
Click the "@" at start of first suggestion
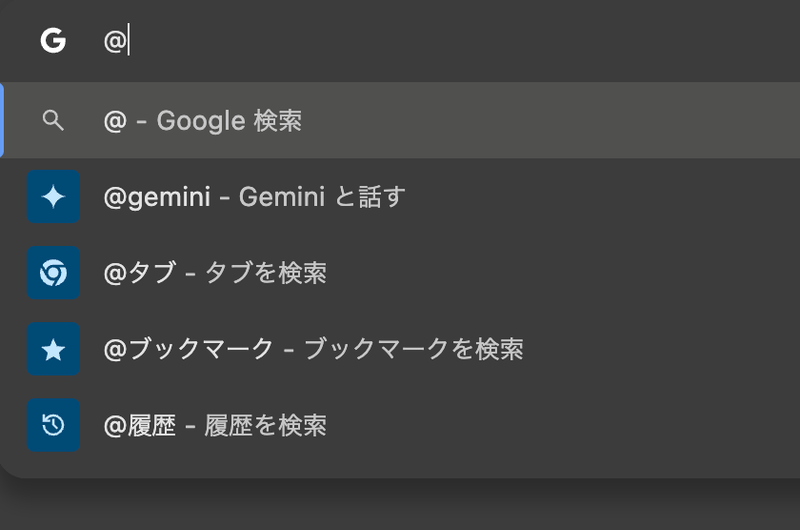(115, 121)
